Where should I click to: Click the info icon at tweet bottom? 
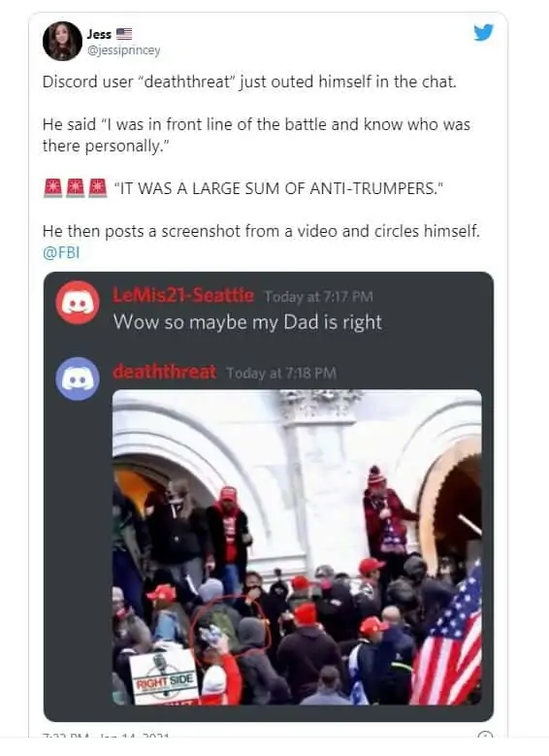(485, 737)
